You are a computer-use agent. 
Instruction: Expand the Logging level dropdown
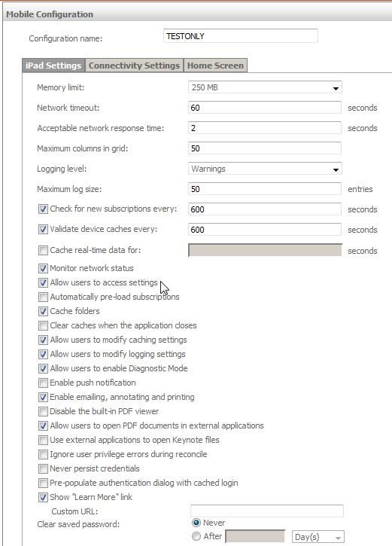coord(265,169)
